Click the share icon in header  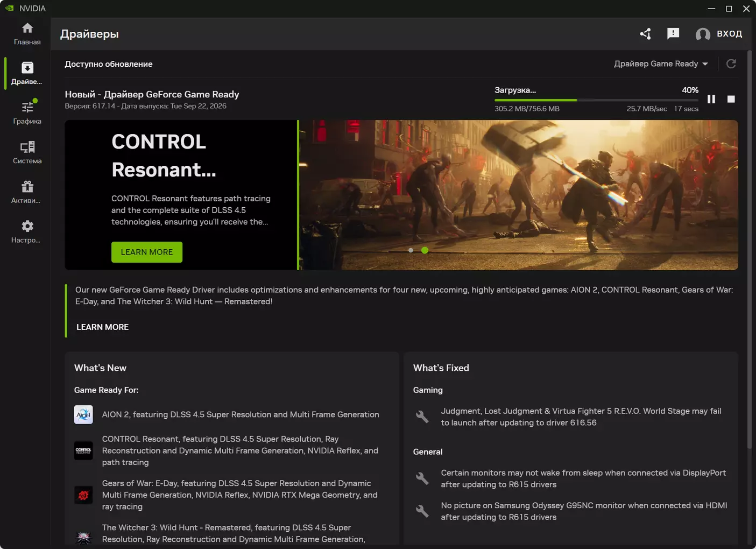(x=646, y=34)
